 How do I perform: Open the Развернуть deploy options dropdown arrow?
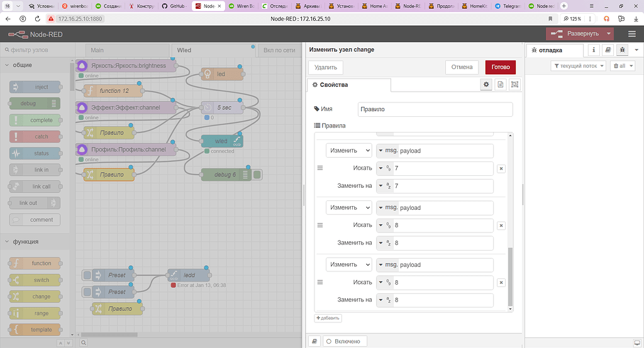(x=609, y=34)
